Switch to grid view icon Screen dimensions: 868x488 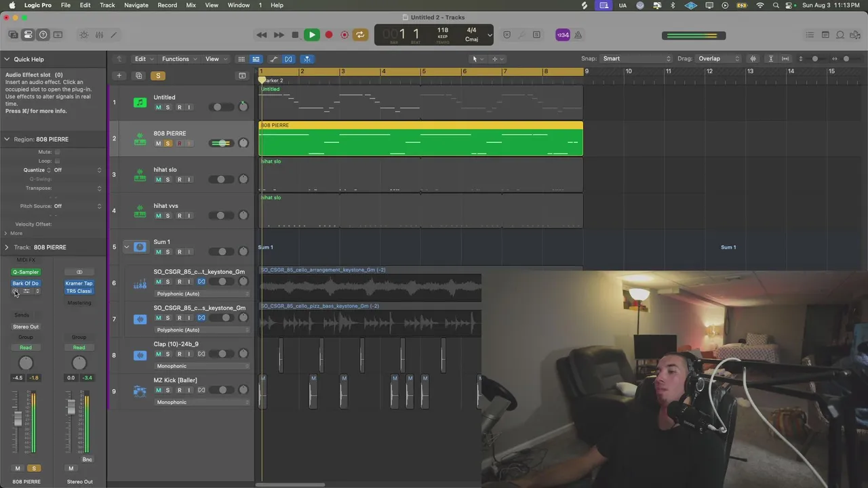coord(241,59)
